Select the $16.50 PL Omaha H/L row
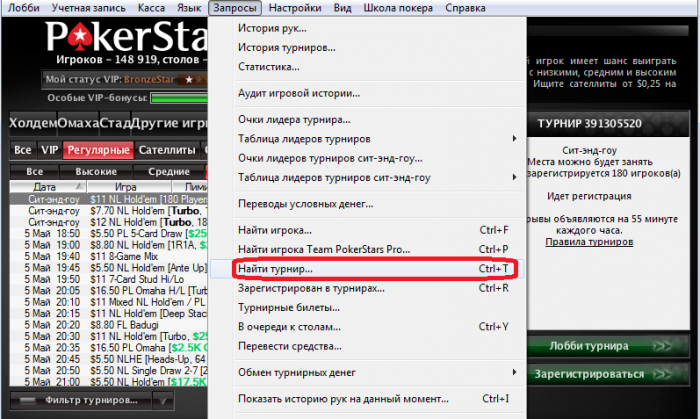 tap(109, 290)
